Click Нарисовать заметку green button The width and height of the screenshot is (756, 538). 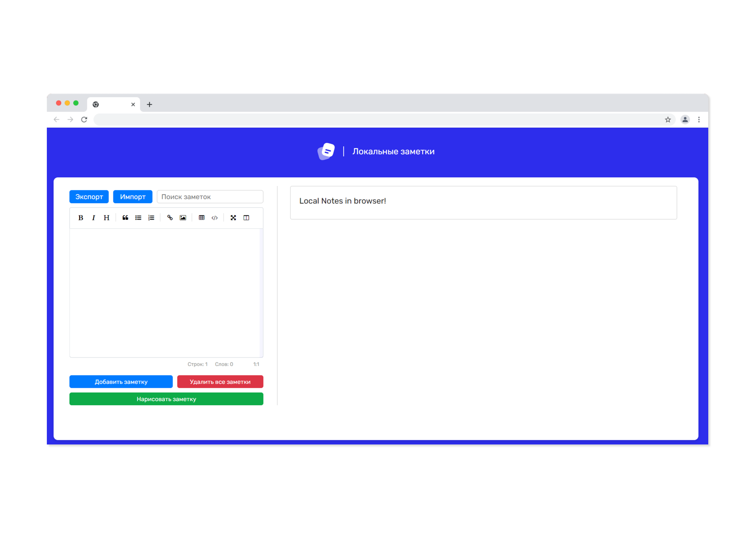pos(166,399)
